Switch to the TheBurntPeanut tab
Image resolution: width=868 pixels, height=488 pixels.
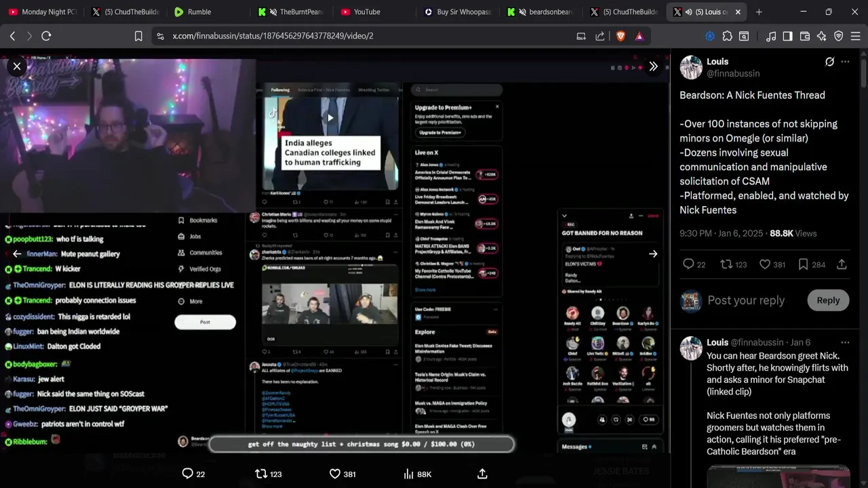[x=292, y=12]
